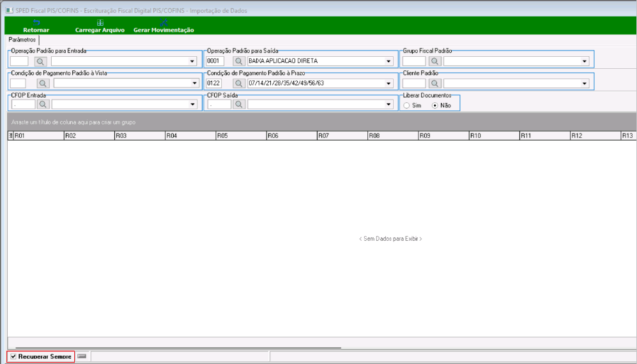Search Operação Padrão para Saída with magnifier
The image size is (637, 364).
[239, 61]
